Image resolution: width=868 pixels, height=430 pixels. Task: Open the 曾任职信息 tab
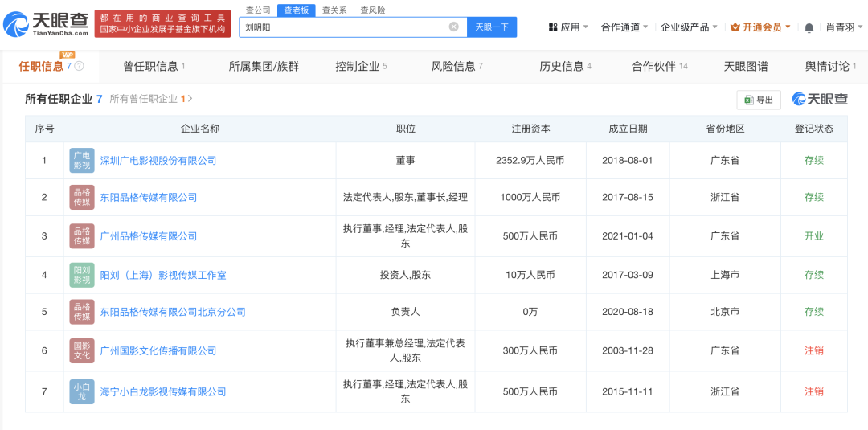click(154, 67)
